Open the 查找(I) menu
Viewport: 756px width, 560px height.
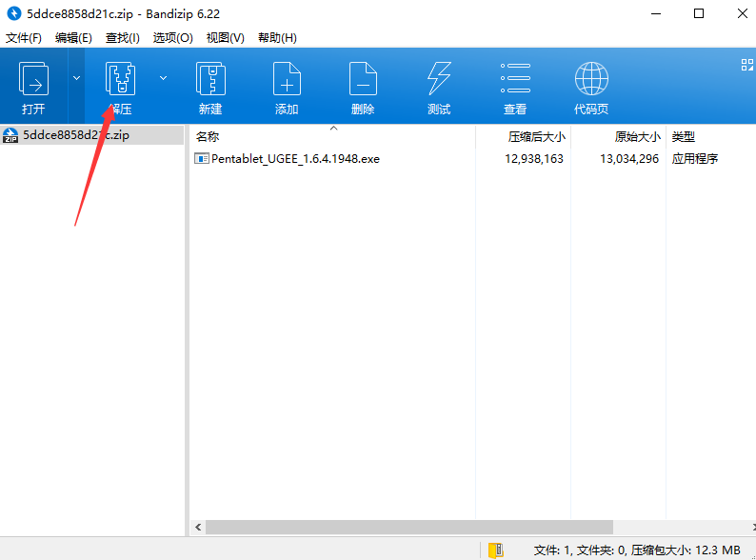pyautogui.click(x=123, y=38)
